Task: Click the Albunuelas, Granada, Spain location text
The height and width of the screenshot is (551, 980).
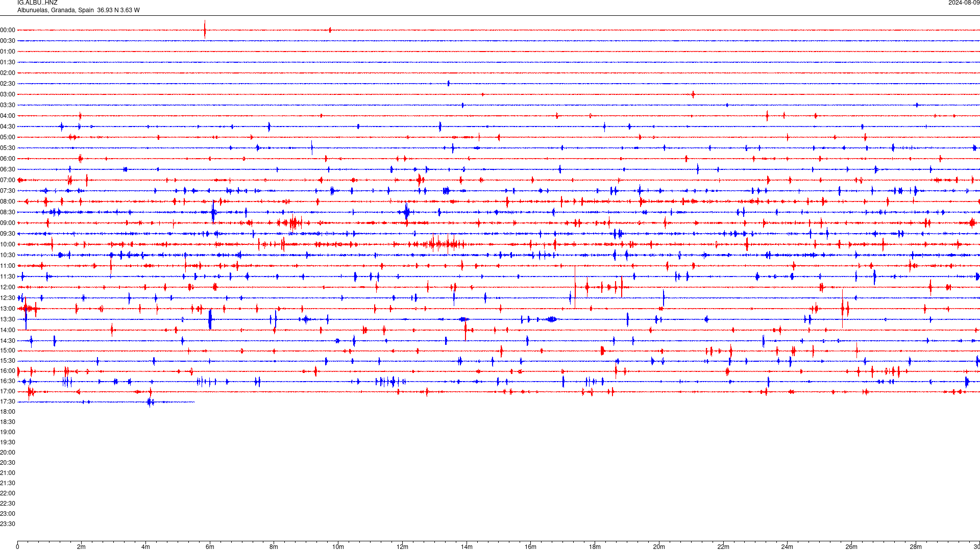Action: [56, 10]
